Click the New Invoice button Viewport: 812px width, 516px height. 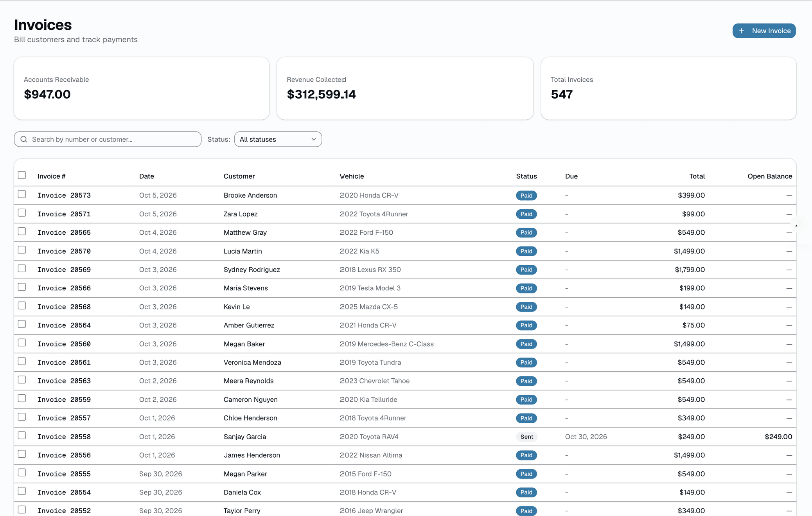coord(764,31)
